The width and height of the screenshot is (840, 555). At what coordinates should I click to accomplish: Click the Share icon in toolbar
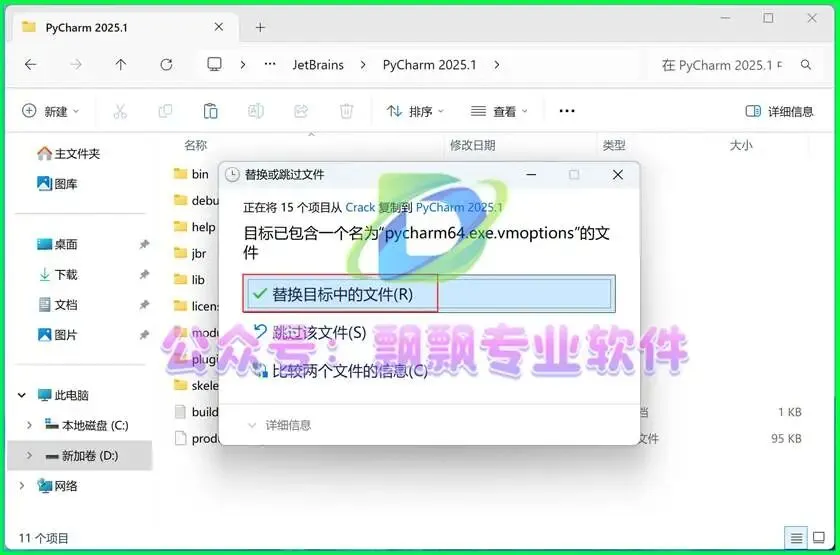301,111
